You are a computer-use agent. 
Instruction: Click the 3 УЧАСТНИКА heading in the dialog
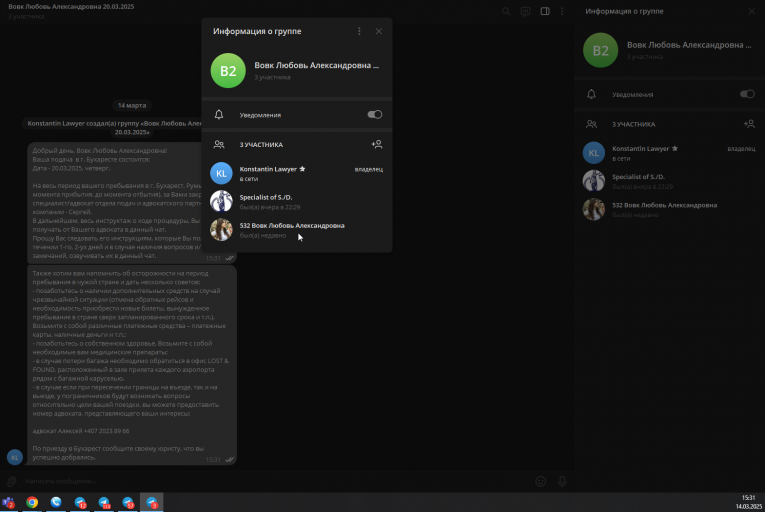[x=261, y=145]
